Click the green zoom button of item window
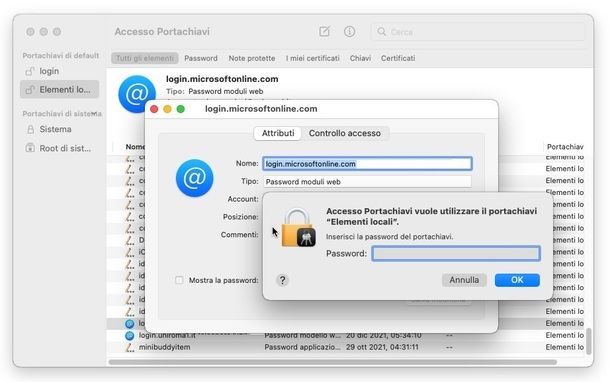The image size is (610, 382). (x=181, y=109)
